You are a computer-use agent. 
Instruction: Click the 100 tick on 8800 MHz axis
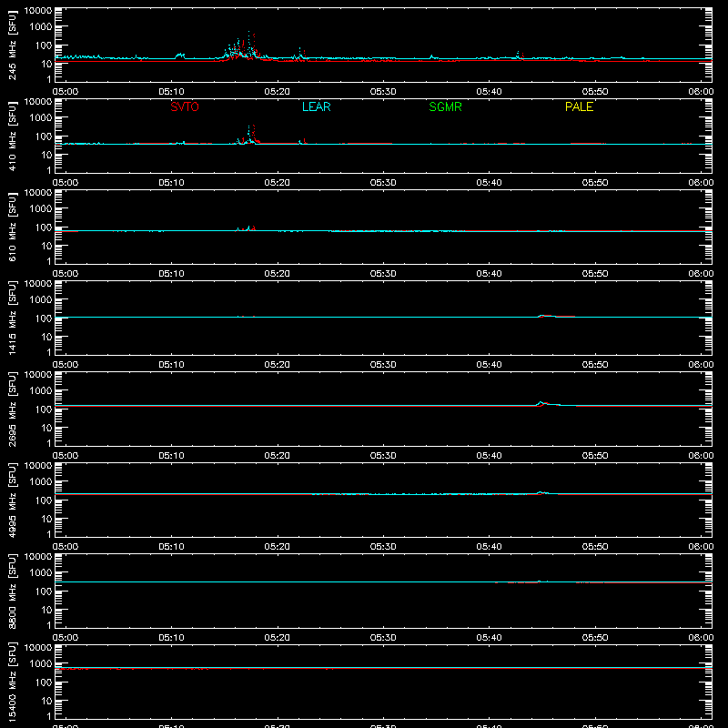tap(44, 591)
